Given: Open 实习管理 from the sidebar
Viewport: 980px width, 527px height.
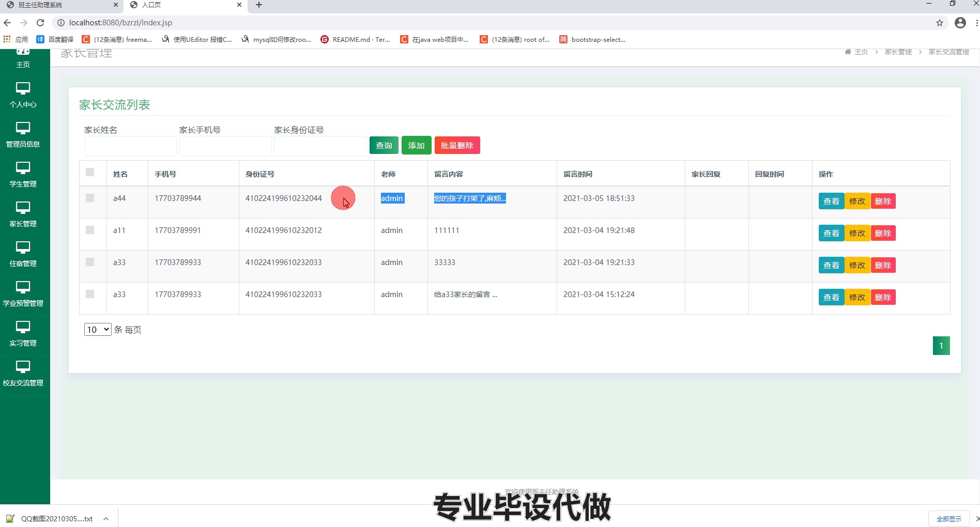Looking at the screenshot, I should click(x=23, y=334).
